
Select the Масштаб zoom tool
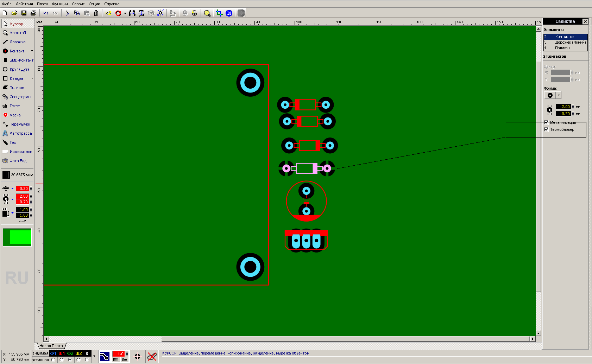tap(18, 33)
